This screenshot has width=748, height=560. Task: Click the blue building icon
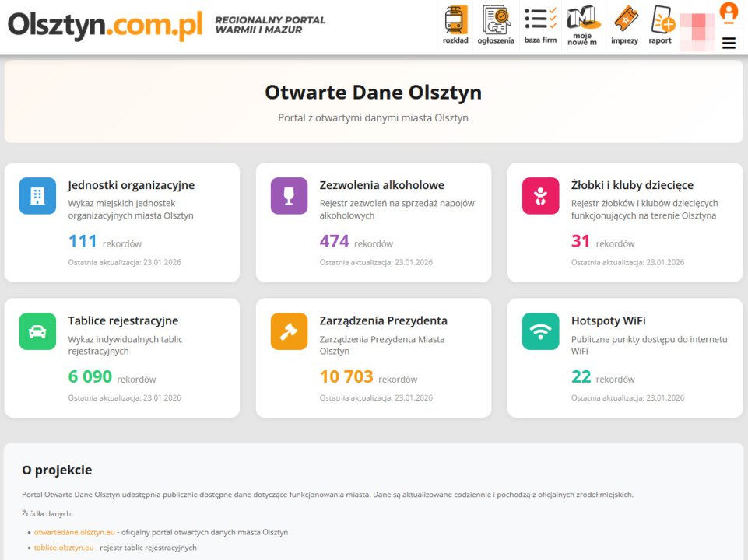pos(37,196)
